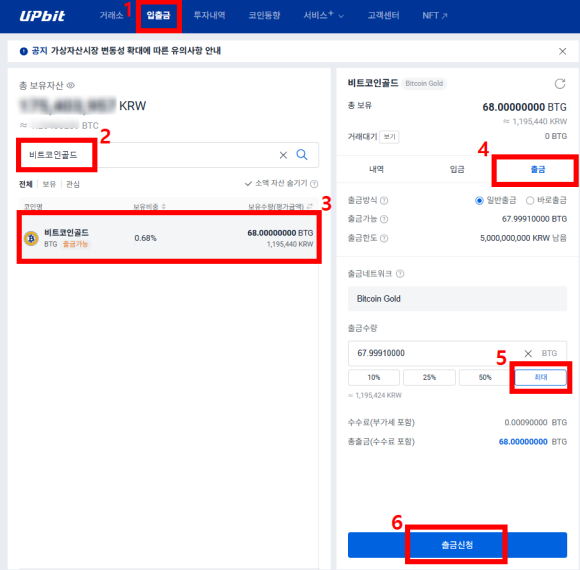
Task: Select the 비트코인골드 row in coin list
Action: 169,238
